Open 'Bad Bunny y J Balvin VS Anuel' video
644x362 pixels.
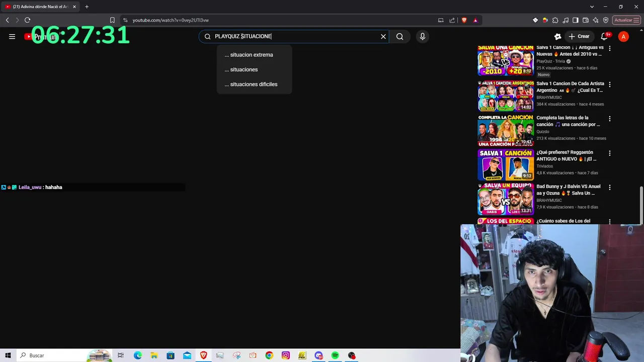pos(568,190)
